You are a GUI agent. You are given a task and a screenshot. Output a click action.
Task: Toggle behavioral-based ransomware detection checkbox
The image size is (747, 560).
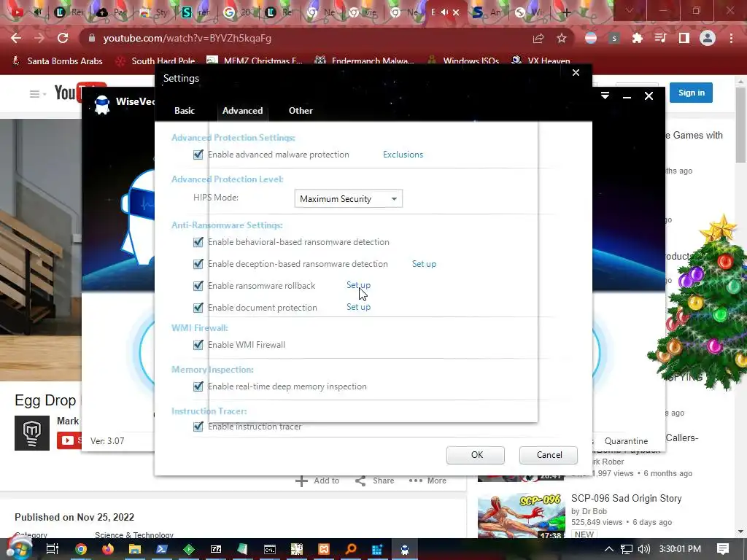click(x=198, y=242)
